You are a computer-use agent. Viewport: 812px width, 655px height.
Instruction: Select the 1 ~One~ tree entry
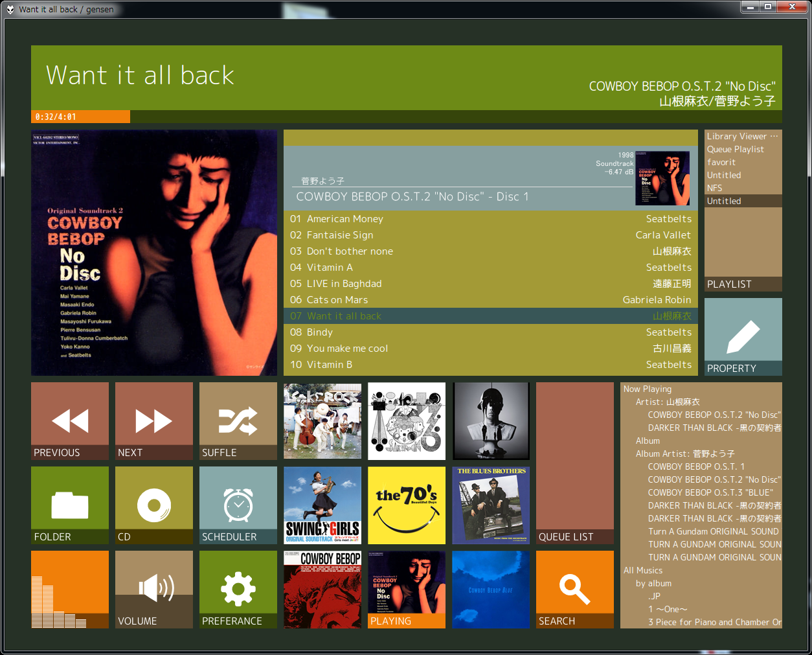pyautogui.click(x=668, y=609)
